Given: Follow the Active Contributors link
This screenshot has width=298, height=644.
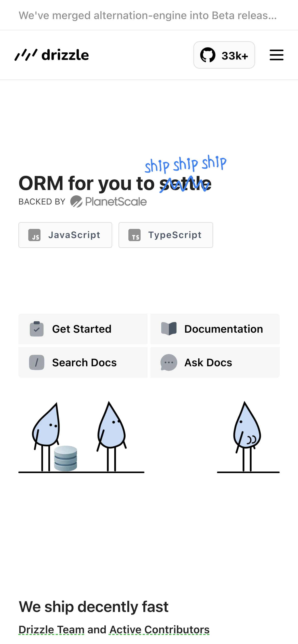Looking at the screenshot, I should pyautogui.click(x=159, y=630).
